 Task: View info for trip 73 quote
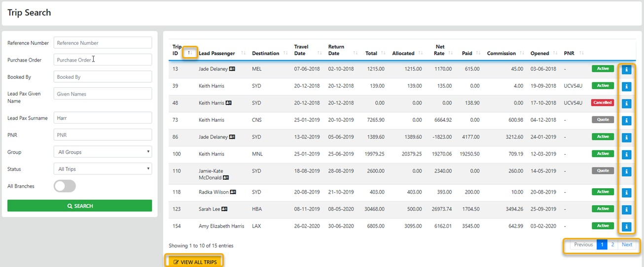626,120
